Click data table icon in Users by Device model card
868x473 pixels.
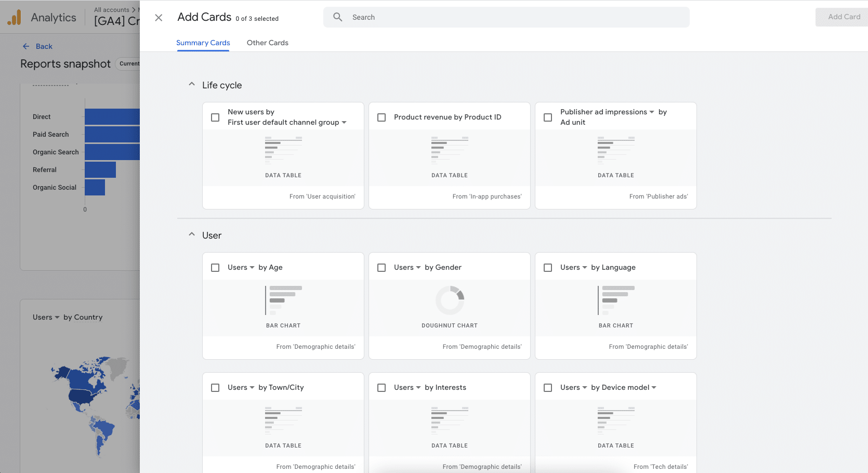click(x=616, y=421)
